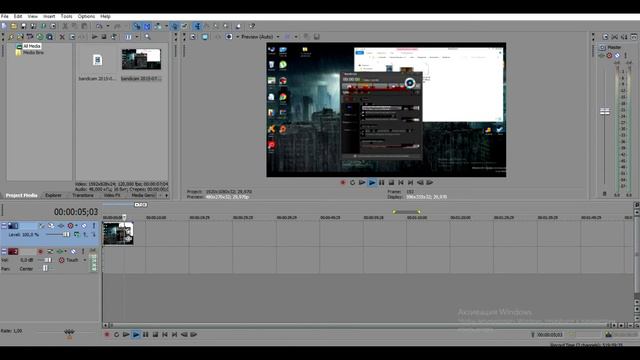Click the Import Media icon in Project Media toolbar
Screen dimensions: 640x360
20,37
